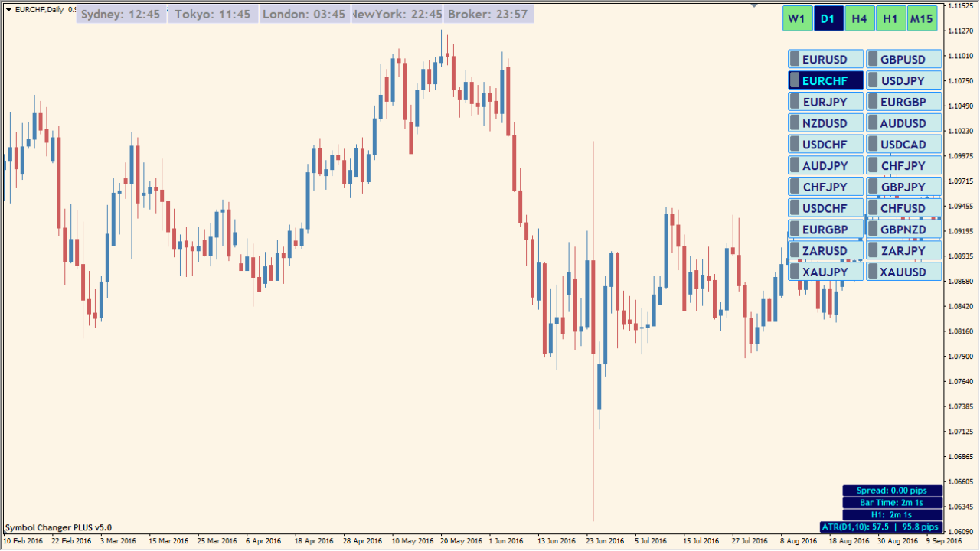
Task: Switch to the M15 timeframe
Action: pyautogui.click(x=922, y=19)
